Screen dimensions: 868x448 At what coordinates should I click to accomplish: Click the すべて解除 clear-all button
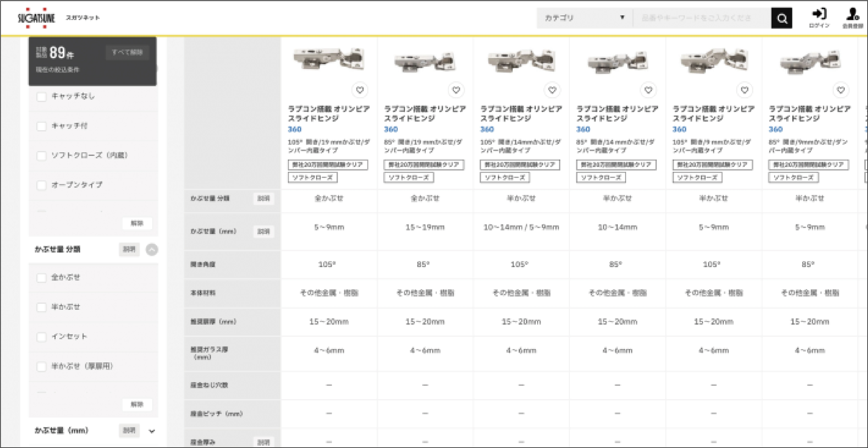pyautogui.click(x=127, y=52)
